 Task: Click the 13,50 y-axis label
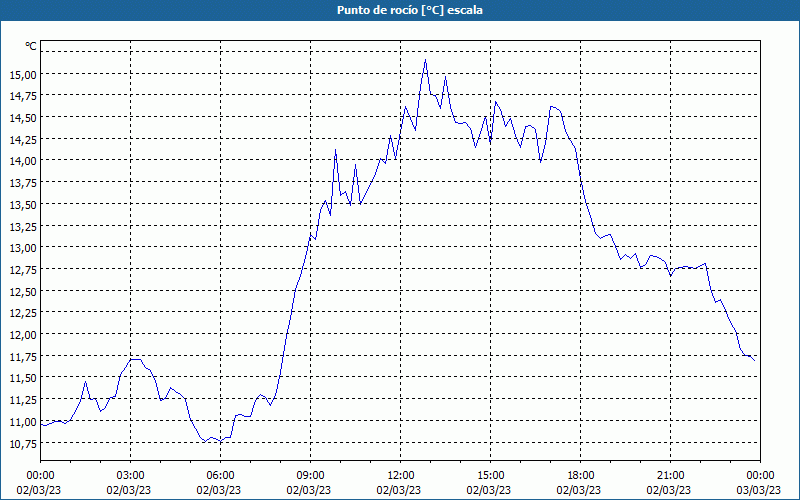pos(23,205)
